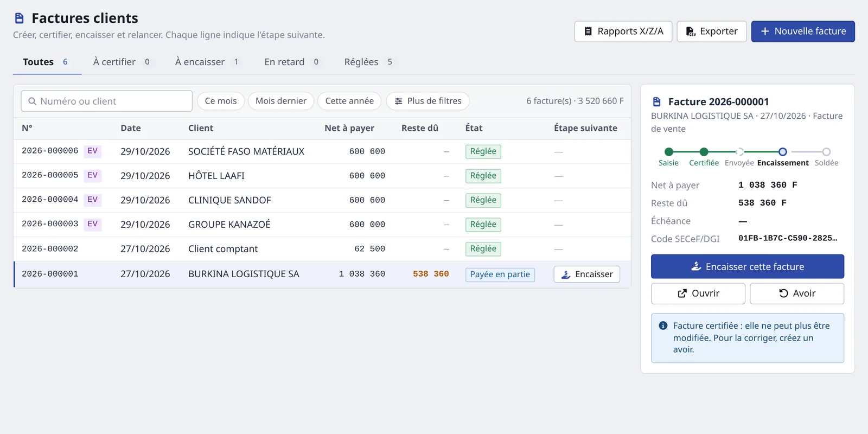The height and width of the screenshot is (434, 868).
Task: Switch to the Toutes tab
Action: click(x=47, y=62)
